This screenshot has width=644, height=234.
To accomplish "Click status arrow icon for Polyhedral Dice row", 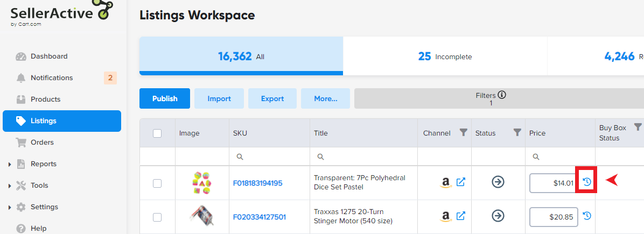I will point(498,182).
